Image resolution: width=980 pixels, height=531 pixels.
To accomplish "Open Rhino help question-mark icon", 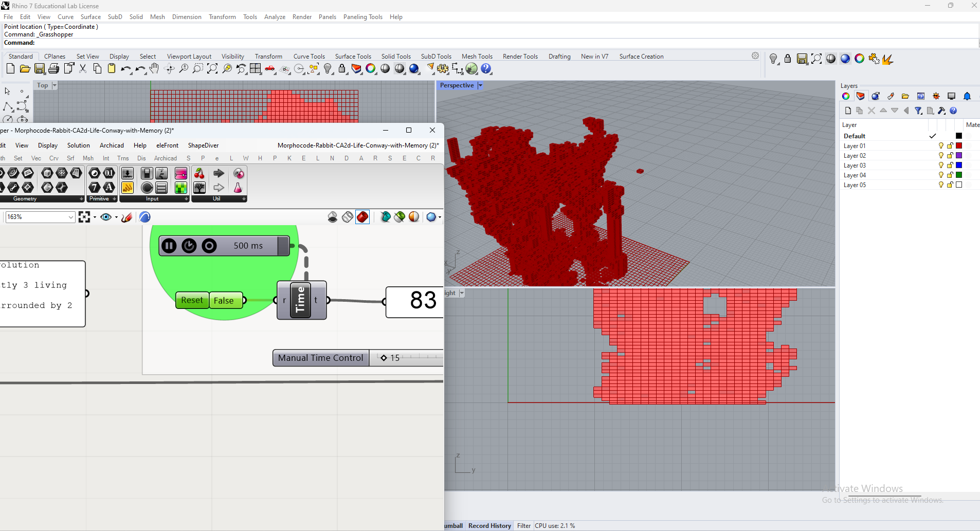I will [486, 68].
